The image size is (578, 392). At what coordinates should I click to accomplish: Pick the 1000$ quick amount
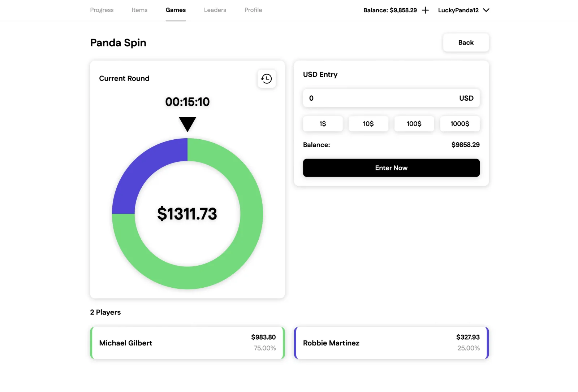(x=460, y=124)
